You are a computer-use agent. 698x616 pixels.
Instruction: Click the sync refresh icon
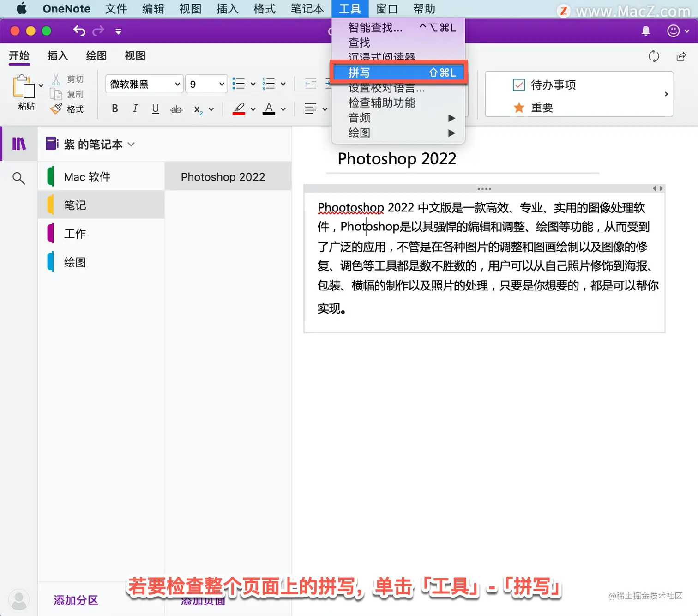click(654, 56)
